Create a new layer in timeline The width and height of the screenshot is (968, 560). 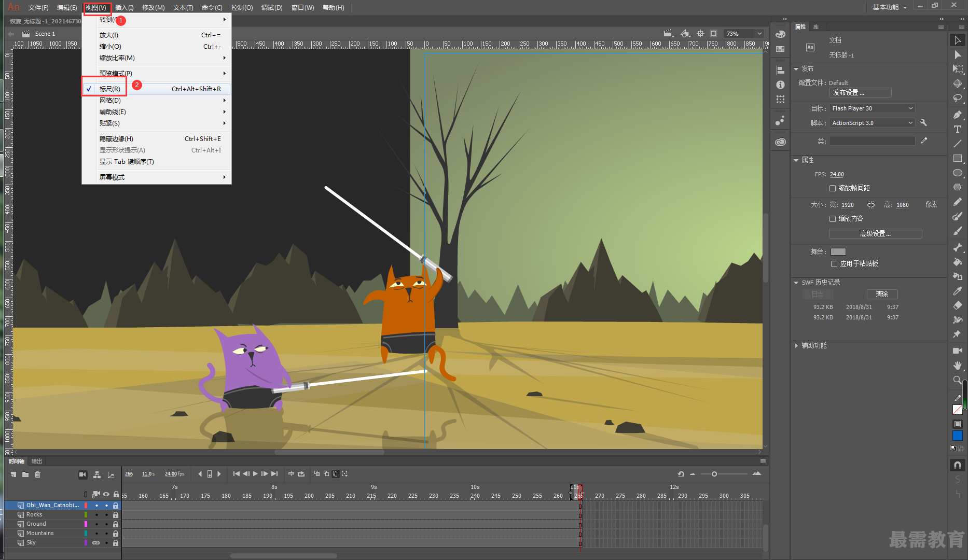click(x=13, y=474)
